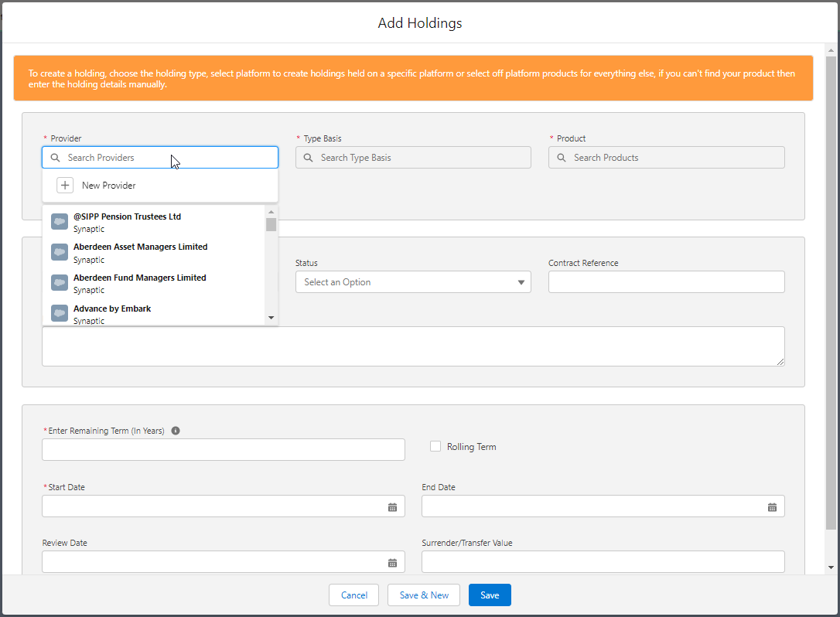This screenshot has width=840, height=617.
Task: Open the Start Date calendar picker
Action: click(392, 507)
